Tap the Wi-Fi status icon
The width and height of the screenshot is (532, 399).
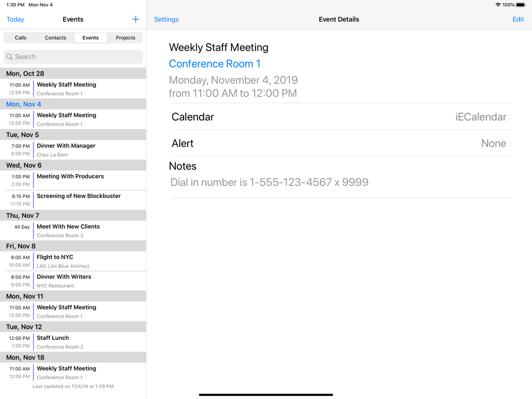point(497,5)
